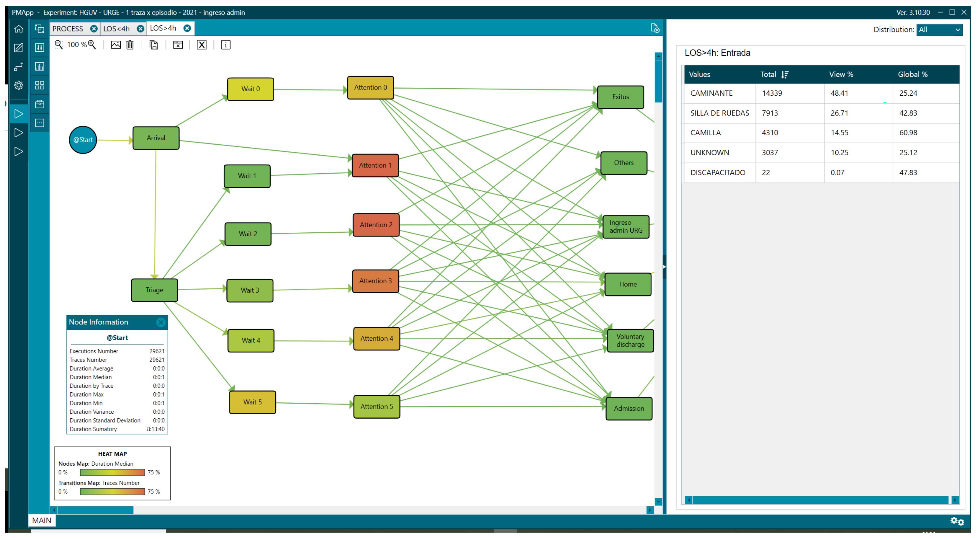Collapse the right panel using the splitter arrow

click(x=664, y=267)
